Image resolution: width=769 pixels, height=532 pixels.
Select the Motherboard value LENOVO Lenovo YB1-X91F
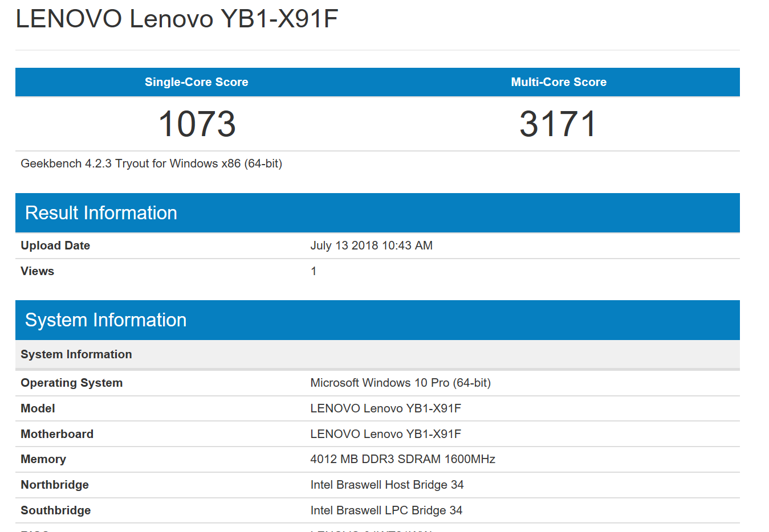[386, 434]
